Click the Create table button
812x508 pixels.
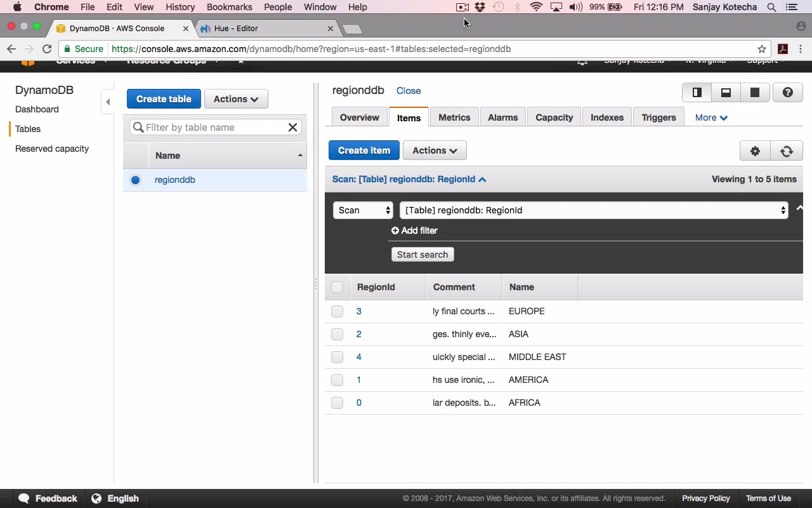point(164,99)
